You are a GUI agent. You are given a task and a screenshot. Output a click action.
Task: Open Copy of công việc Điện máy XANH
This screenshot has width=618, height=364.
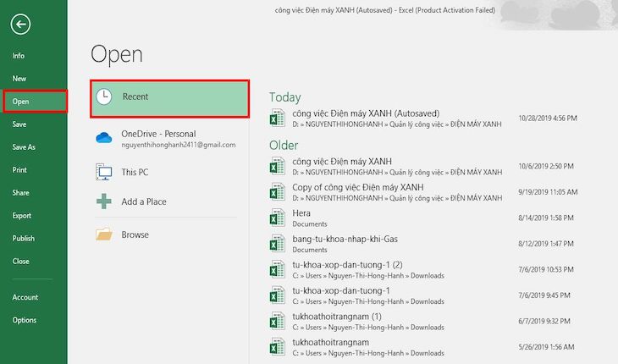(x=358, y=187)
